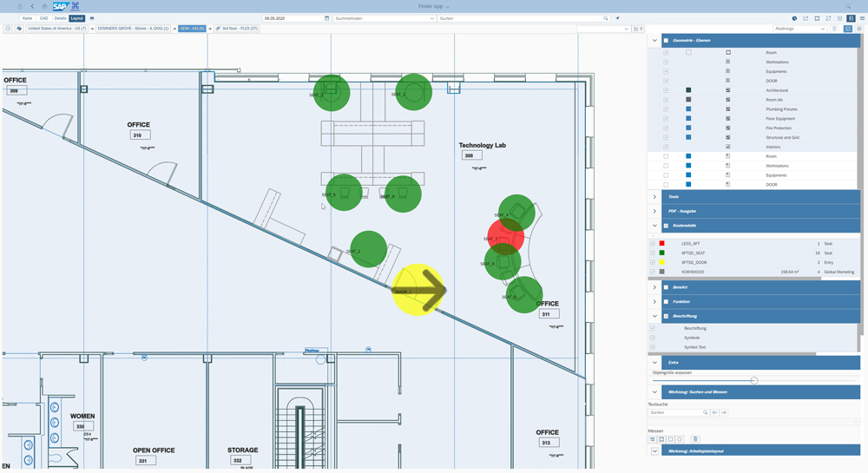Click the document icon in top toolbar
The image size is (868, 473).
click(839, 18)
